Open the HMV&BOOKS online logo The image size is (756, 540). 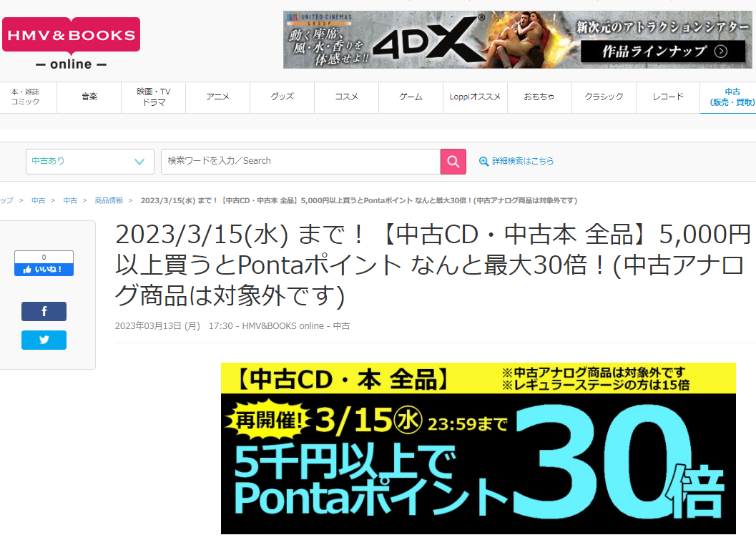click(72, 44)
